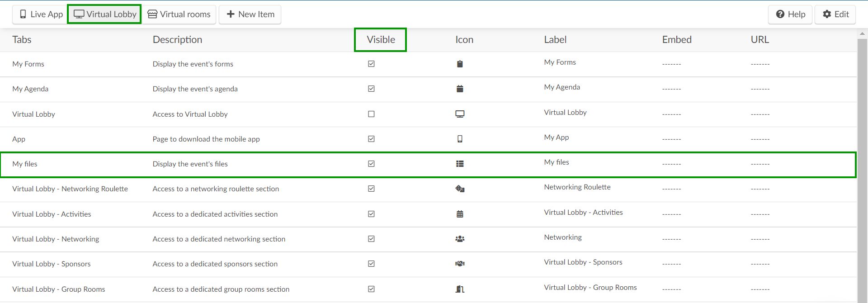Select the My Agenda tab name cell
This screenshot has height=303, width=868.
point(30,89)
